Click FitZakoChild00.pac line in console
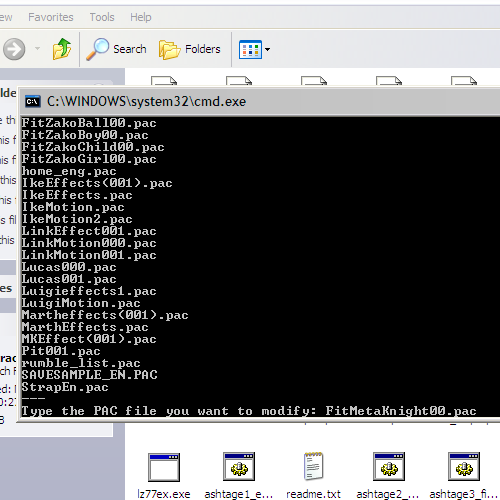Image resolution: width=500 pixels, height=500 pixels. pyautogui.click(x=93, y=147)
